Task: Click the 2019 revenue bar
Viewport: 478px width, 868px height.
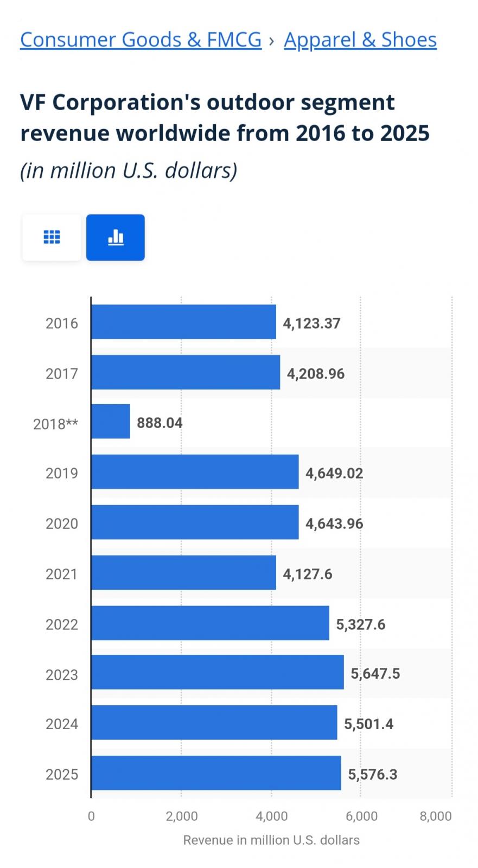Action: click(x=195, y=472)
